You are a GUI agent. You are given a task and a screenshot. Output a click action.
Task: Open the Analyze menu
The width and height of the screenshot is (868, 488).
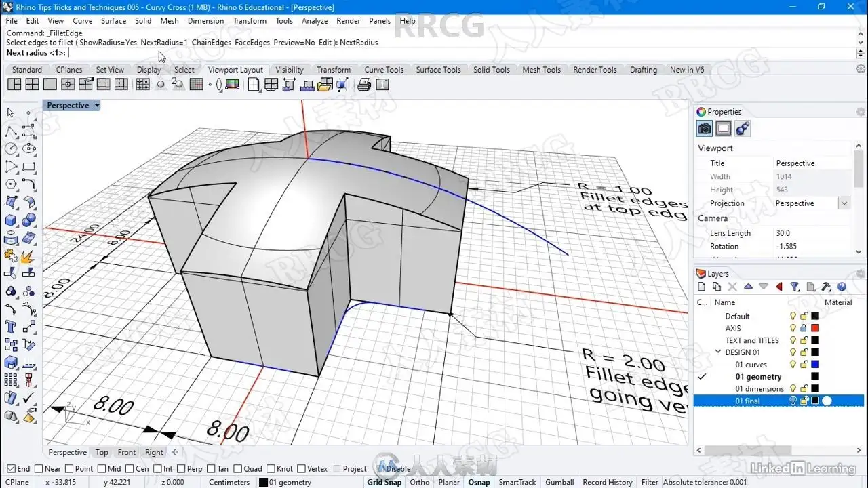315,21
